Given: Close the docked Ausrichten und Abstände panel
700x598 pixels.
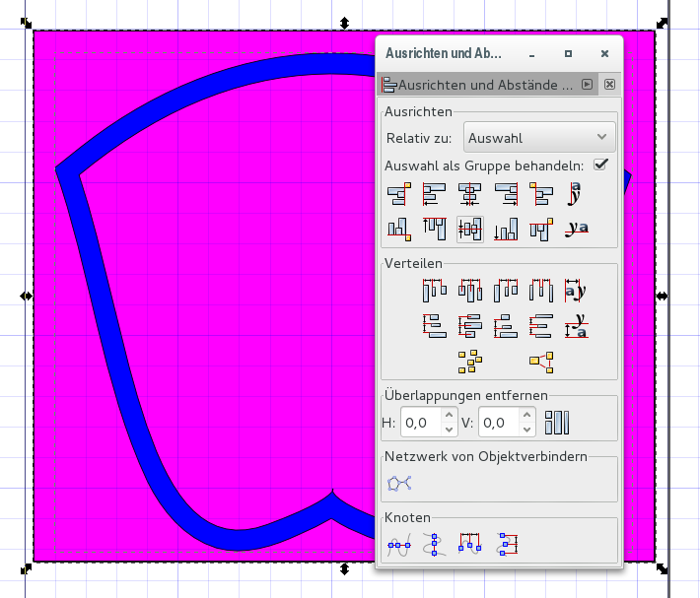Looking at the screenshot, I should tap(609, 85).
